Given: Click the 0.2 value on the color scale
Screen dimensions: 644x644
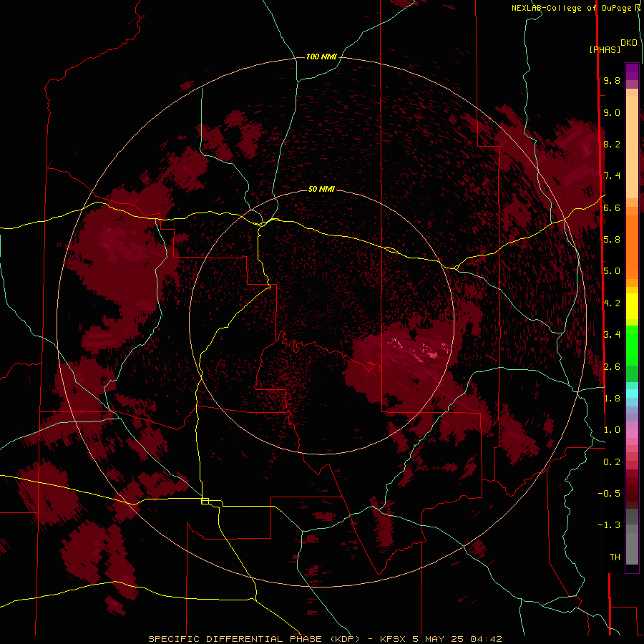Looking at the screenshot, I should click(612, 462).
